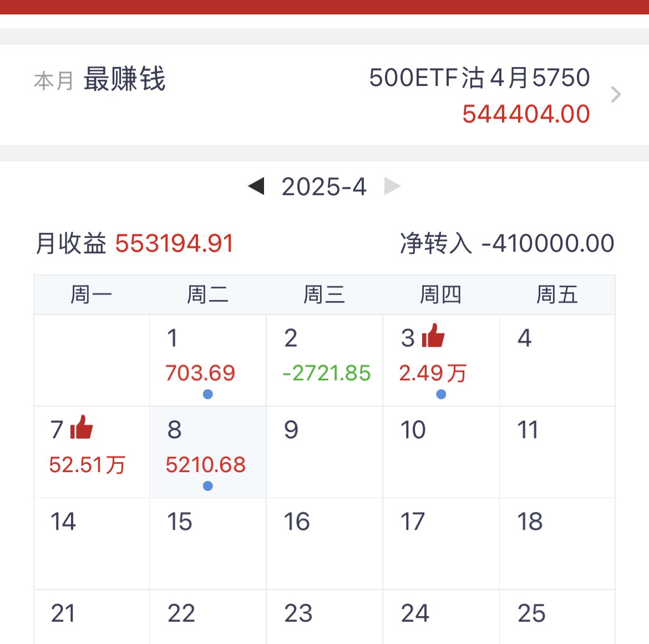Select calendar day 11
Image resolution: width=649 pixels, height=644 pixels.
(557, 452)
